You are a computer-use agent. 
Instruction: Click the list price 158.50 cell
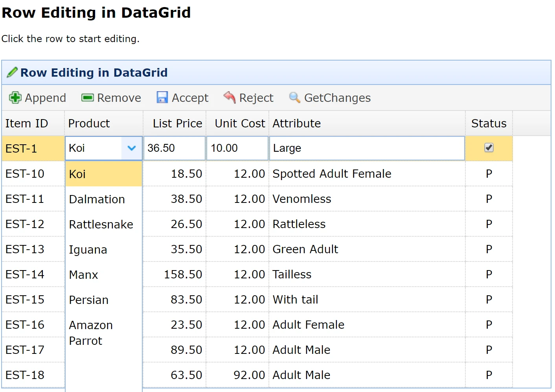point(175,274)
